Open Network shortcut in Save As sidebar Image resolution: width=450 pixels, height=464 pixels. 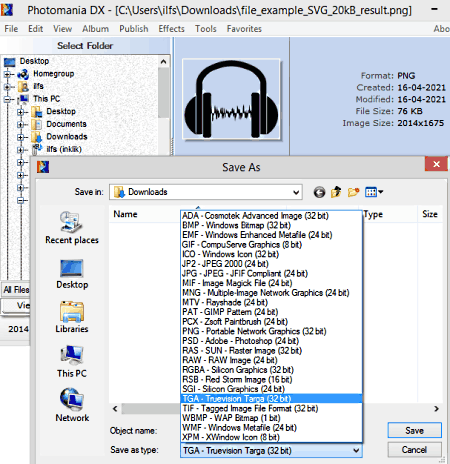tap(72, 405)
